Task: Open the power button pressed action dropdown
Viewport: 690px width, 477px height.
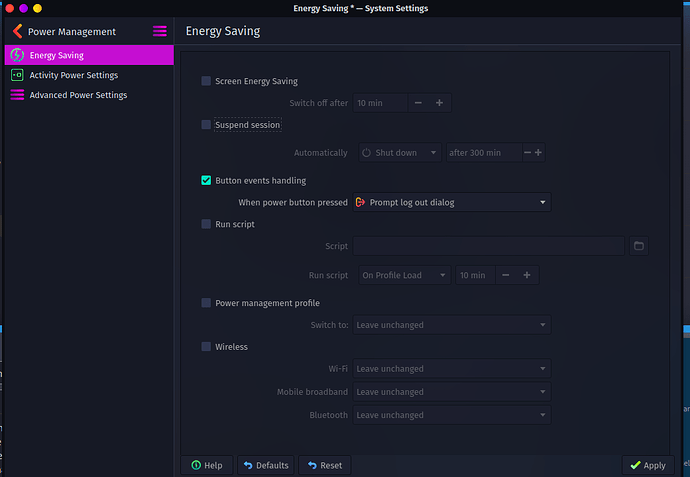Action: coord(451,202)
